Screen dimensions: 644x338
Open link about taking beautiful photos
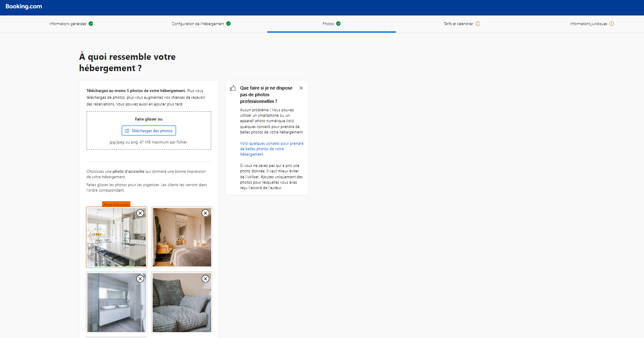[x=272, y=149]
